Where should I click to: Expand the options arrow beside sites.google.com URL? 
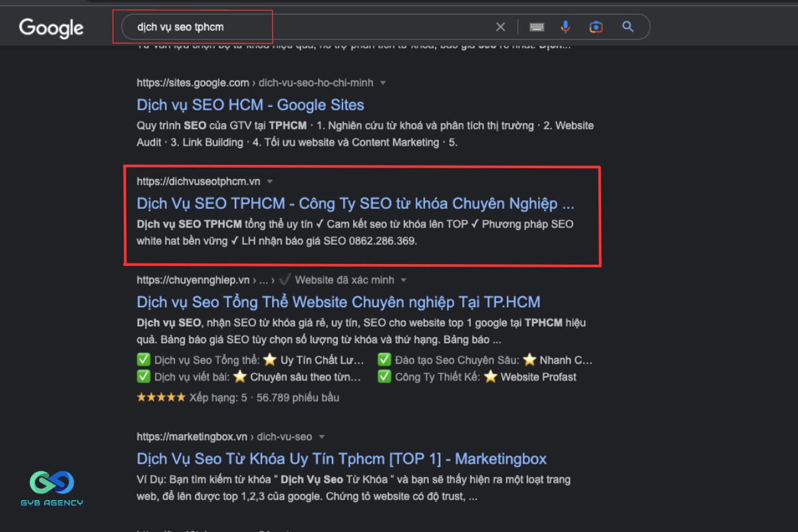click(x=383, y=83)
